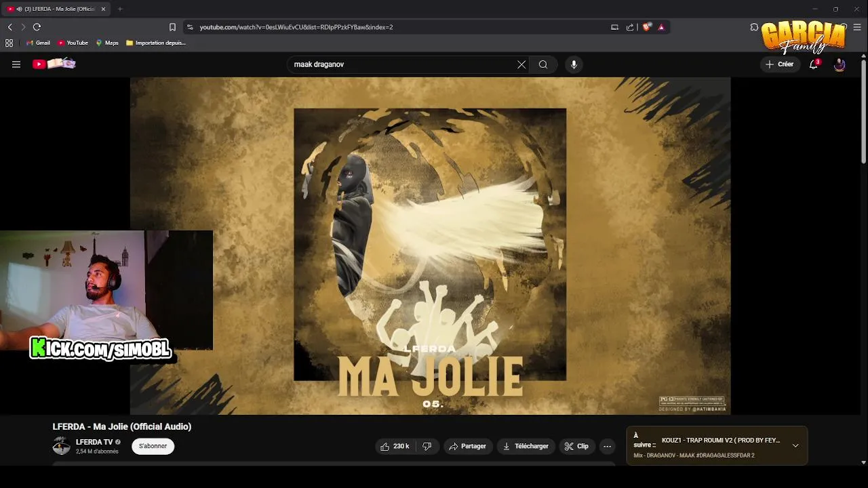The height and width of the screenshot is (488, 868).
Task: Open the Gmail bookmark
Action: click(38, 43)
